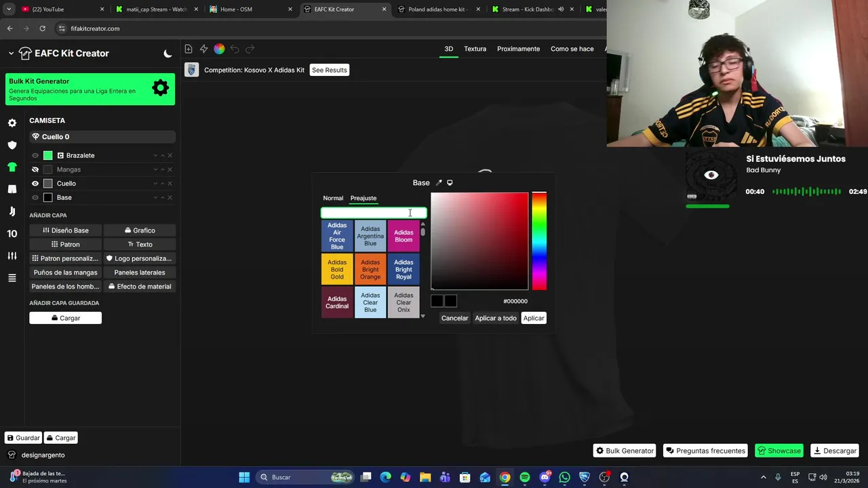Add a Paneles laterales layer
This screenshot has width=868, height=488.
140,272
